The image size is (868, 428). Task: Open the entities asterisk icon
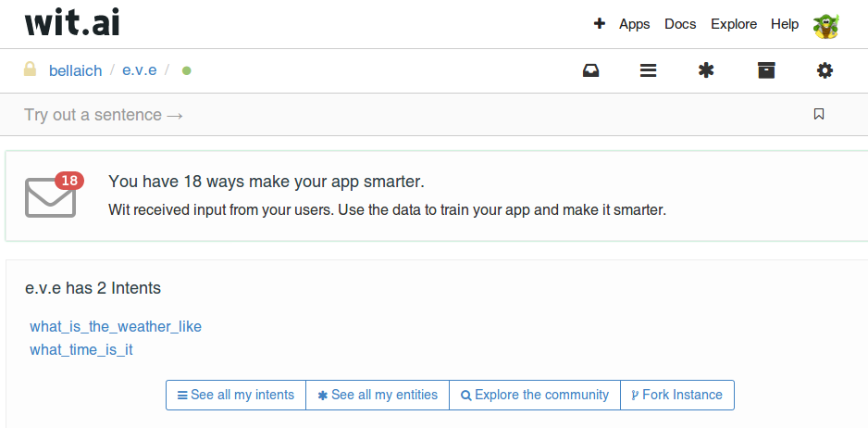706,70
